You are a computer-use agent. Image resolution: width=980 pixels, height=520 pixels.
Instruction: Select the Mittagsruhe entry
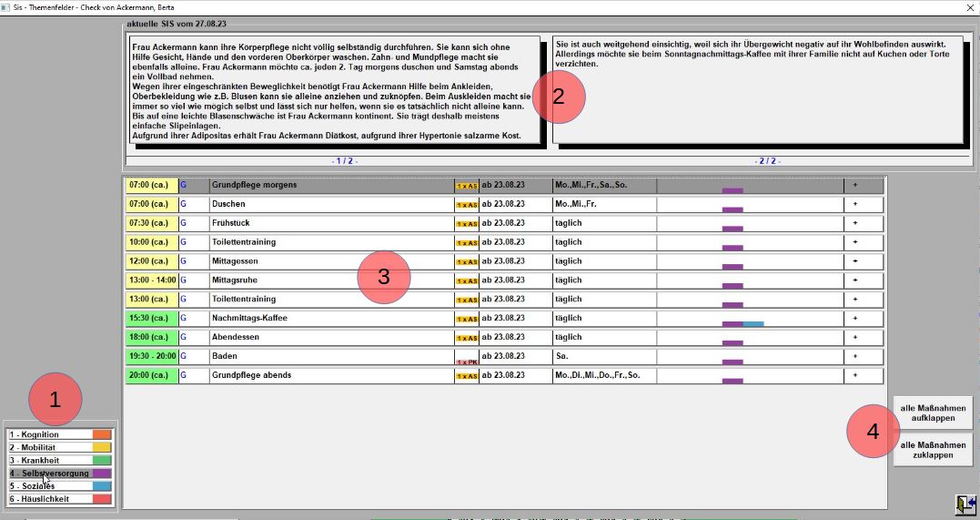pyautogui.click(x=331, y=280)
